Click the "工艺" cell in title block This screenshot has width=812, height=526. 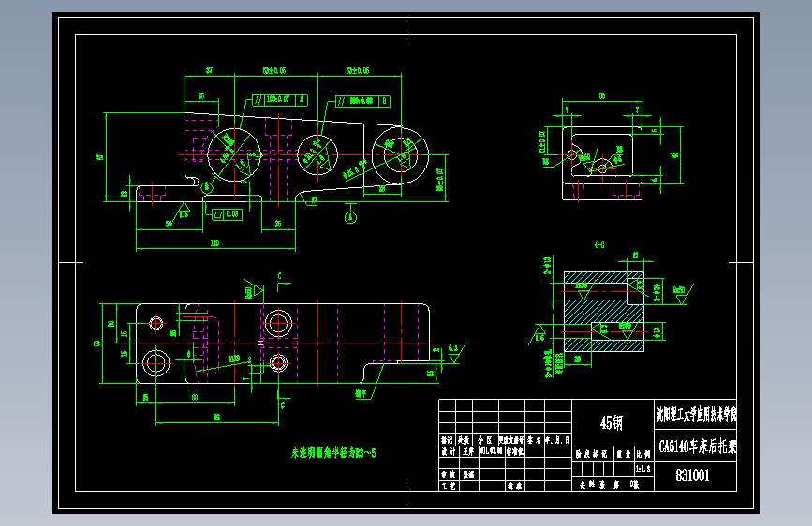point(448,486)
